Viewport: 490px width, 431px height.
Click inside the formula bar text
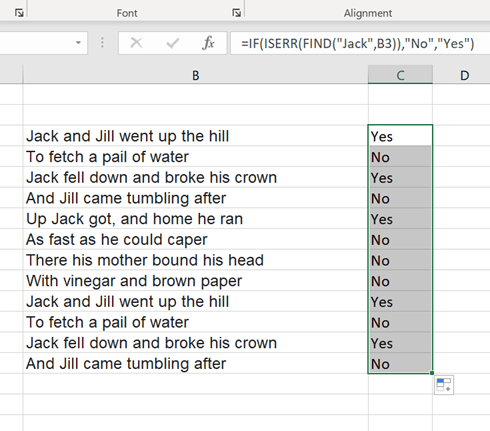tap(358, 43)
